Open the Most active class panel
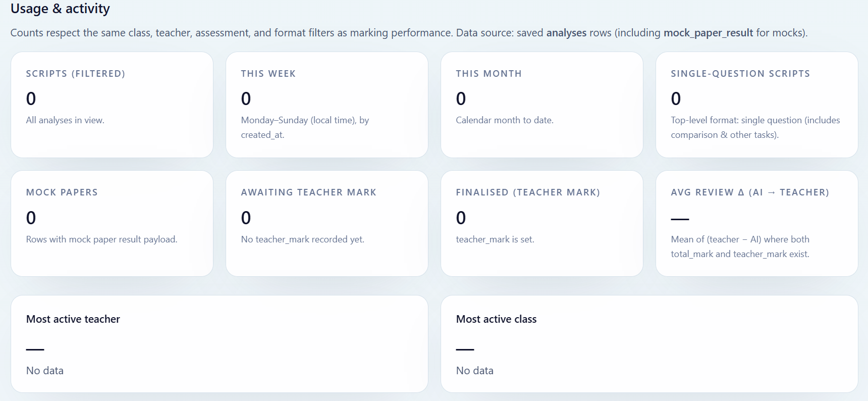Screen dimensions: 868x401 pyautogui.click(x=649, y=344)
